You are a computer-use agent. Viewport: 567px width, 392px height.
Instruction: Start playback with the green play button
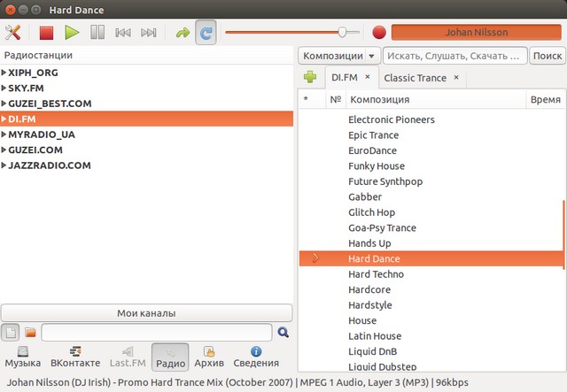(x=72, y=33)
